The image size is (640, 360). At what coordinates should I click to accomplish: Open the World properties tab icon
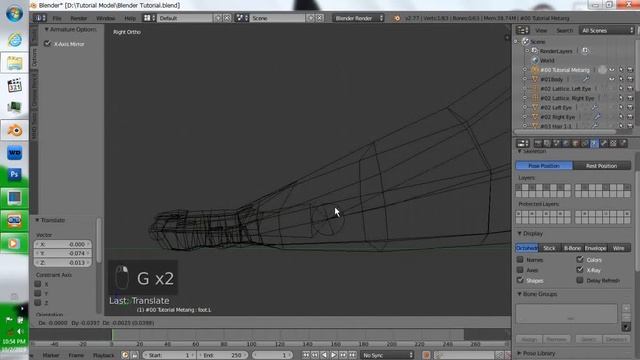click(x=566, y=143)
